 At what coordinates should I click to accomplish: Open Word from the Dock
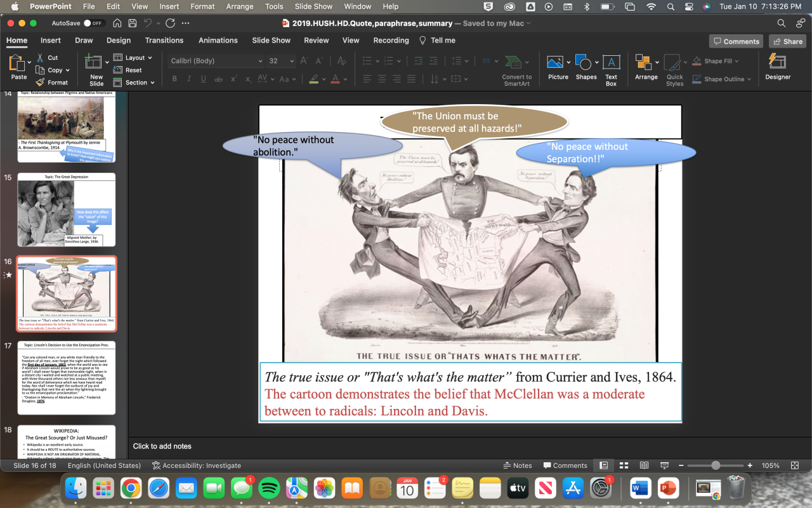[x=640, y=488]
